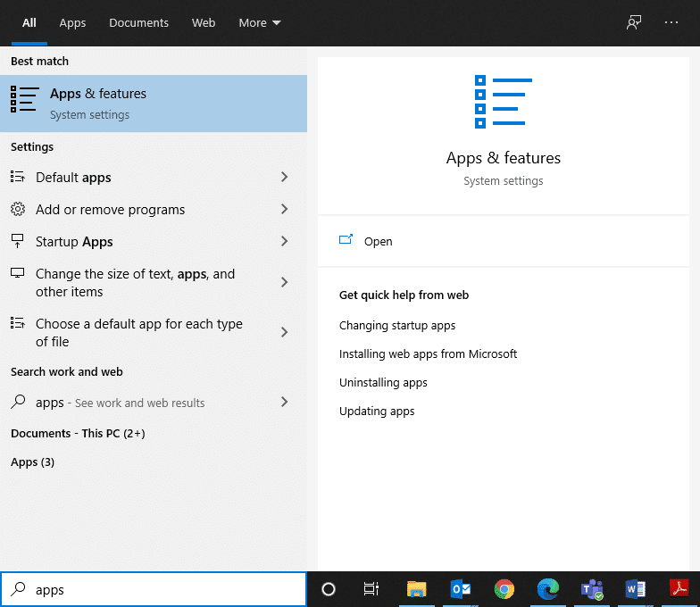Click the Task View icon

[x=371, y=589]
